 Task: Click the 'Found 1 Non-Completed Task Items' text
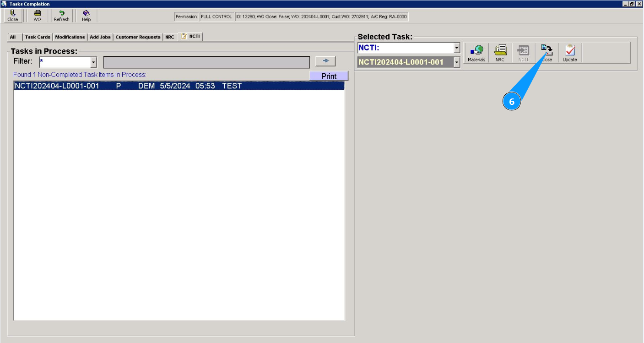[x=80, y=75]
